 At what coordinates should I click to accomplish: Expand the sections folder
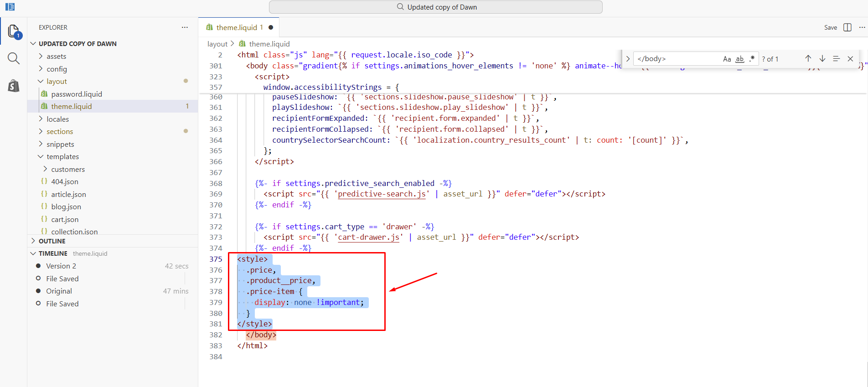[60, 131]
